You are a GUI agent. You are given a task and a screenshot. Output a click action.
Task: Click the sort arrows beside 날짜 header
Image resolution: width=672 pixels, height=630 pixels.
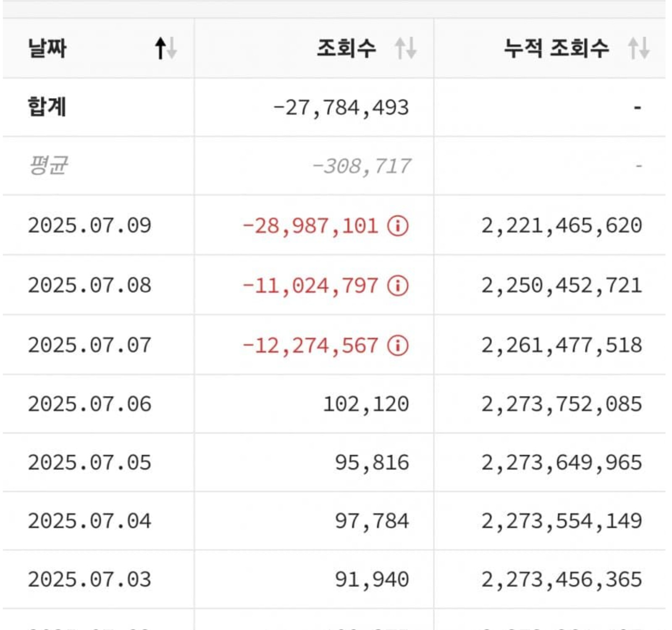[166, 48]
